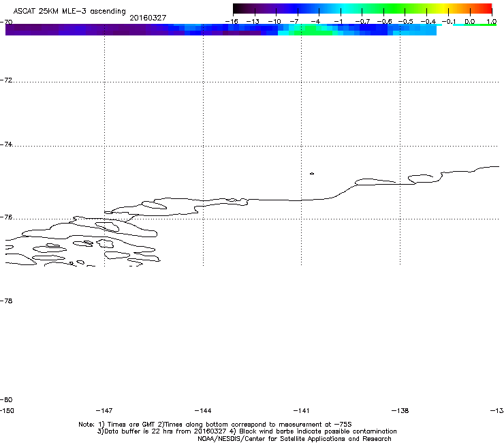Screen dimensions: 504x443
Task: Click the longitude label "-147"
Action: pyautogui.click(x=104, y=410)
